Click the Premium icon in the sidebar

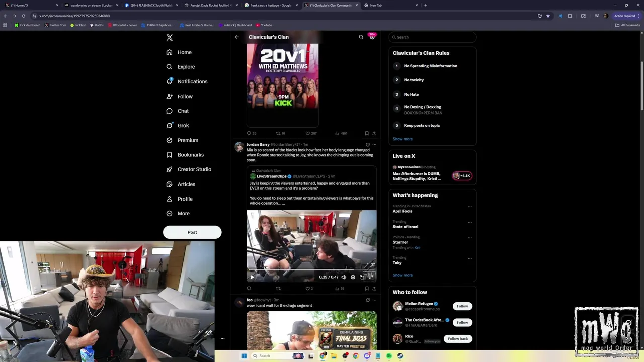click(x=169, y=140)
